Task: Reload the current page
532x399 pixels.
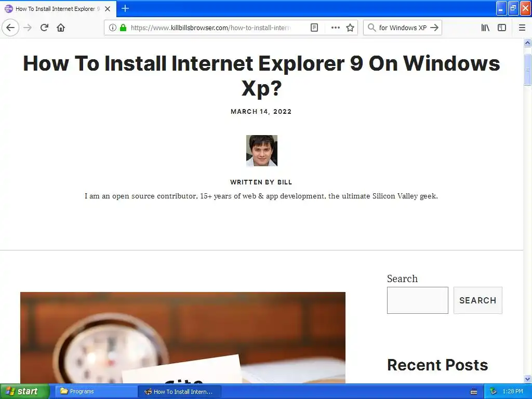Action: (x=44, y=28)
